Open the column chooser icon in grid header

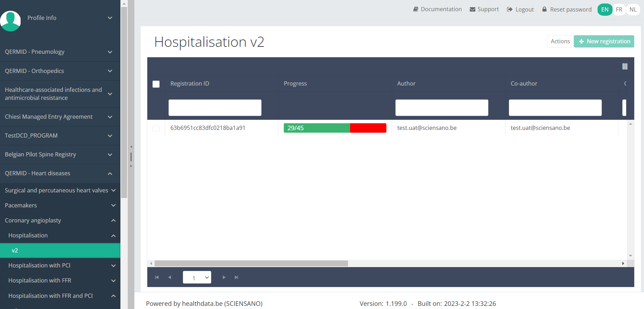pyautogui.click(x=625, y=66)
